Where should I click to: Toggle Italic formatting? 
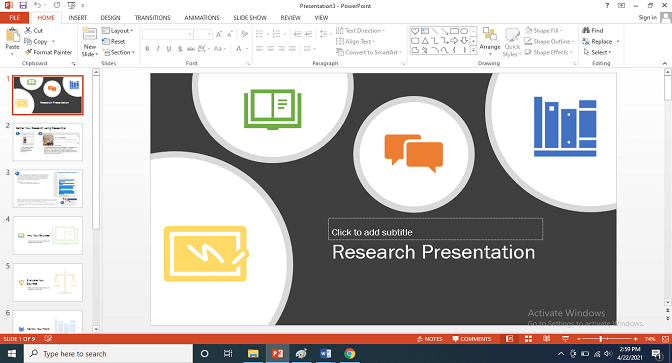(158, 49)
